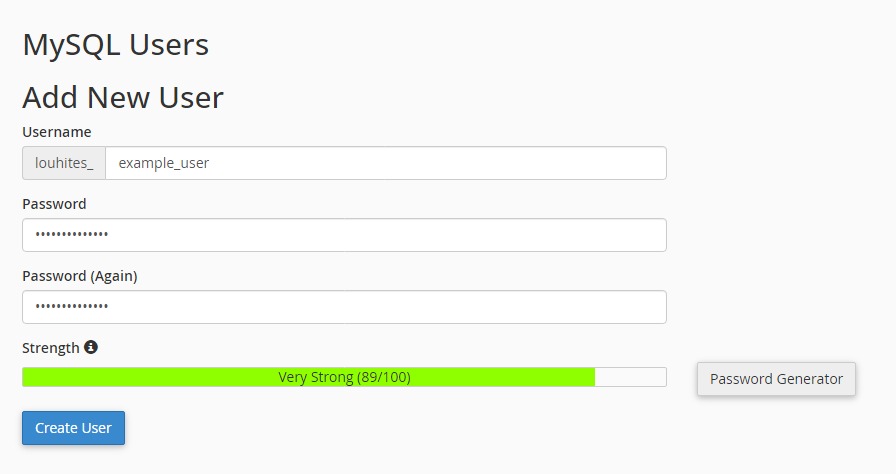Click the Strength info icon
896x474 pixels.
click(91, 348)
